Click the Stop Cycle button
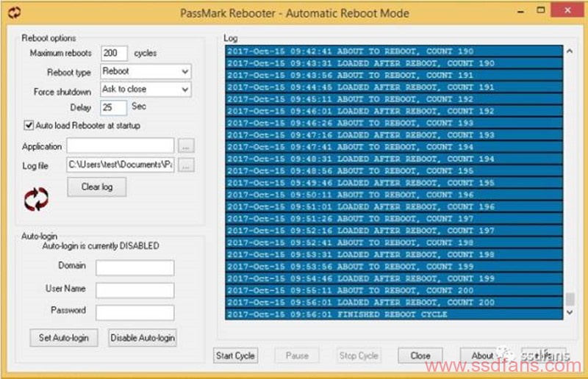 click(x=359, y=355)
